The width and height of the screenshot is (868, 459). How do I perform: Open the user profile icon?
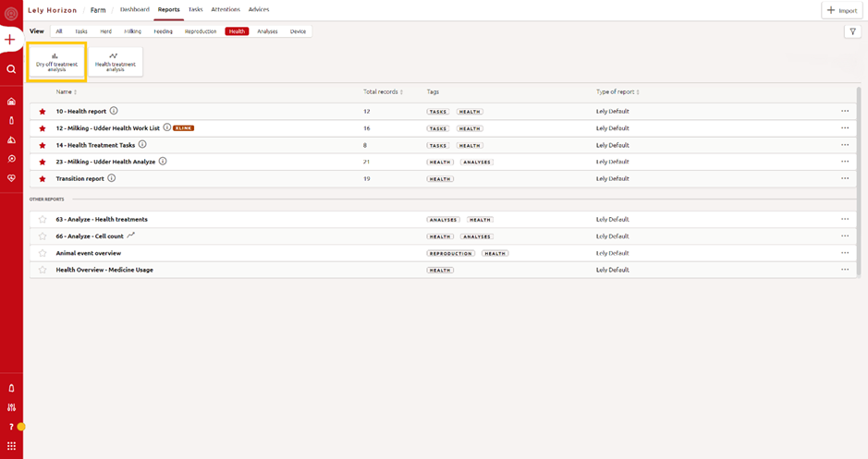tap(11, 13)
